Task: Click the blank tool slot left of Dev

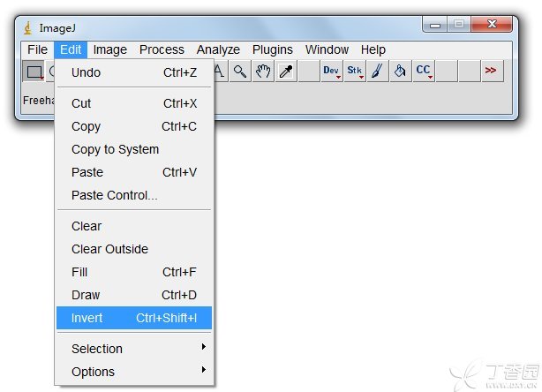Action: click(x=309, y=72)
